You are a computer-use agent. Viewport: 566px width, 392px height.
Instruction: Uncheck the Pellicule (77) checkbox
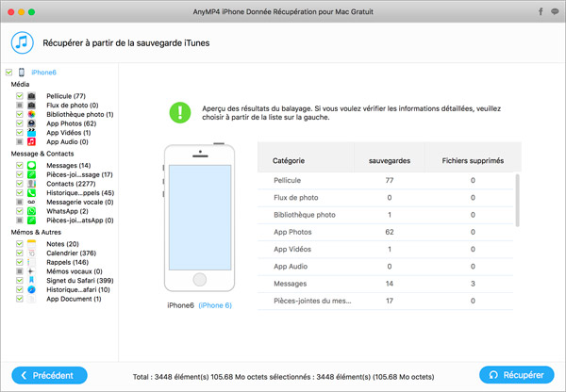pyautogui.click(x=20, y=96)
